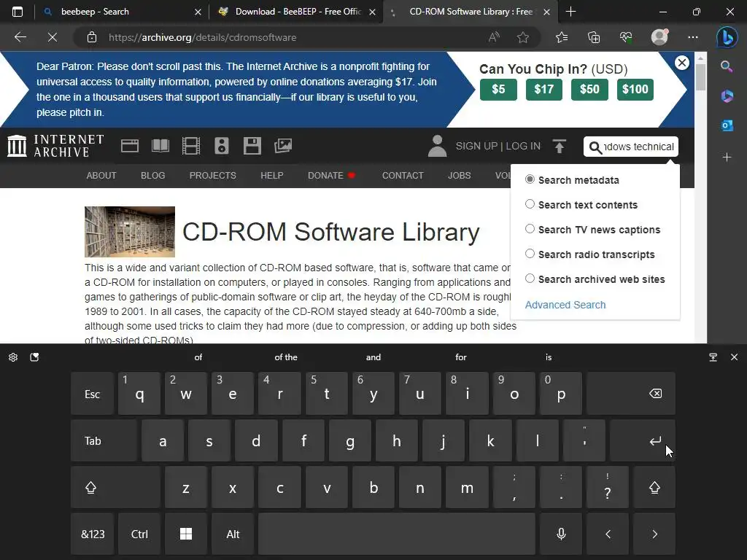Go back using browser back arrow

(x=20, y=37)
